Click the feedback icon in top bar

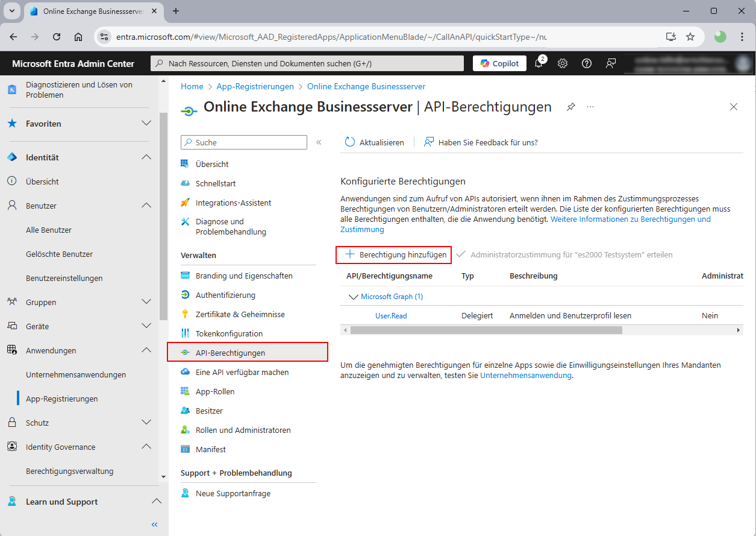click(611, 63)
